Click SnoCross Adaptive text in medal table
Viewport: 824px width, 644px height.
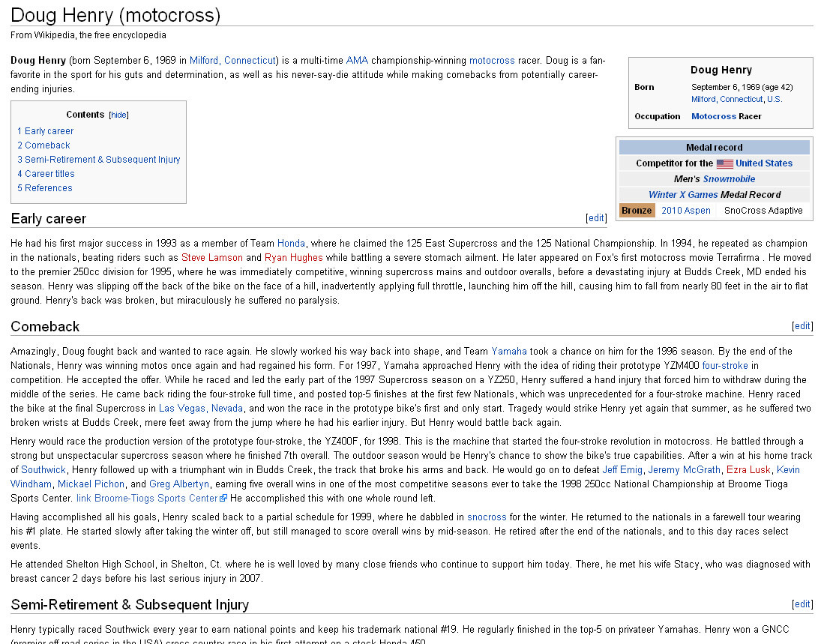click(x=763, y=211)
